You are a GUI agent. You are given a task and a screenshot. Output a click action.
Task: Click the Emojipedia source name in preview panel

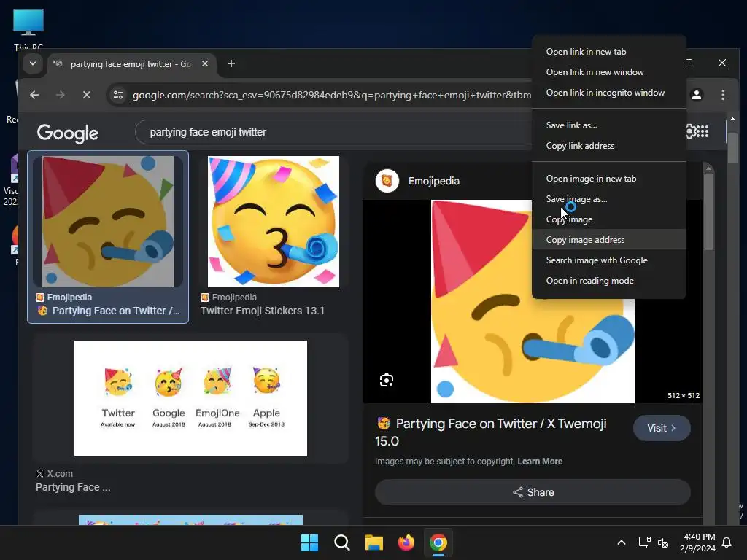[x=433, y=181]
